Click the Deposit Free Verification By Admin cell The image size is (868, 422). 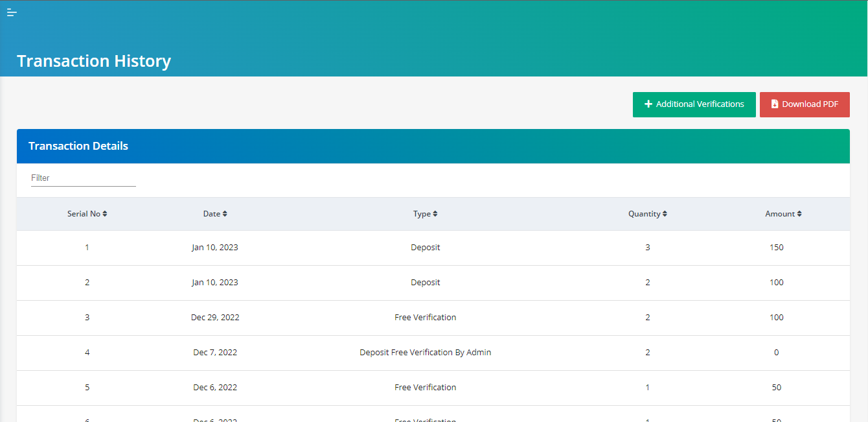click(425, 353)
